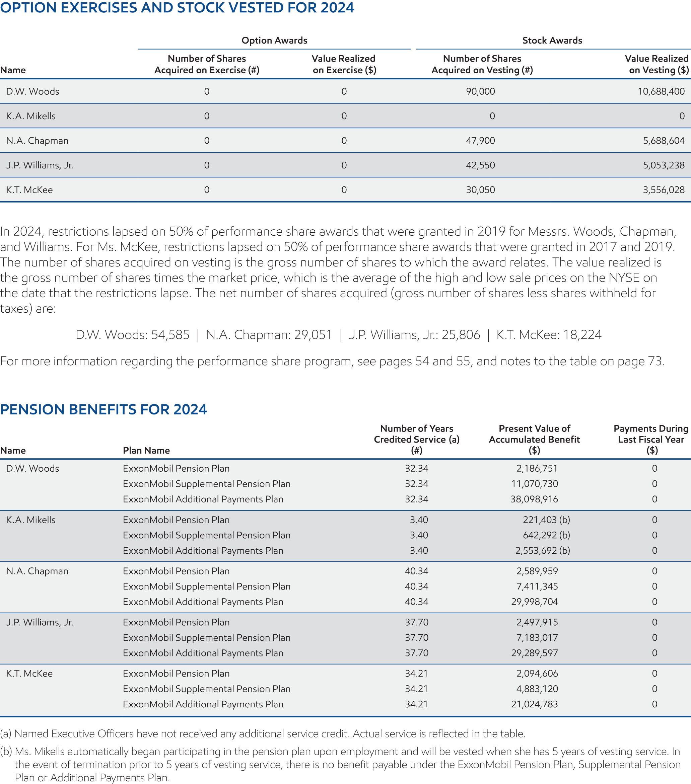The height and width of the screenshot is (784, 691).
Task: Click net shares text 'K.T. McKee: 18,224'
Action: click(549, 335)
